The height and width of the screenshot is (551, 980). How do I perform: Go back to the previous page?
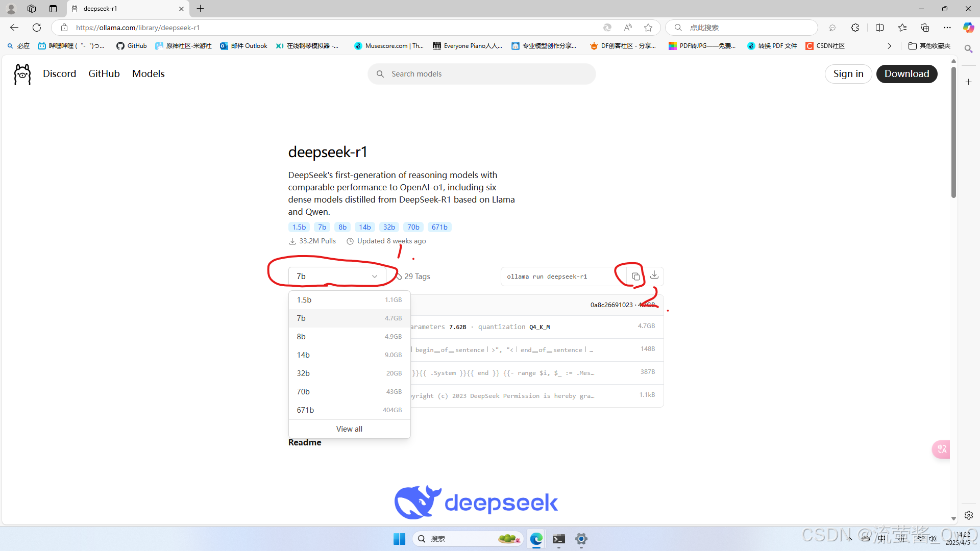click(14, 28)
